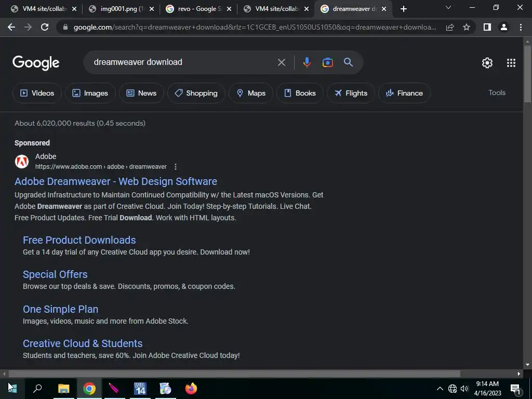Switch to the first VM4 site/collab tab

(44, 9)
